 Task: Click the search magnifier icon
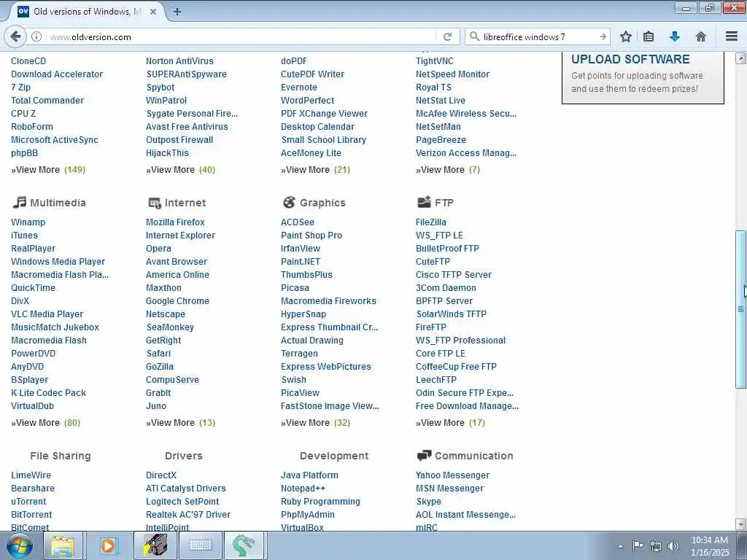point(474,36)
